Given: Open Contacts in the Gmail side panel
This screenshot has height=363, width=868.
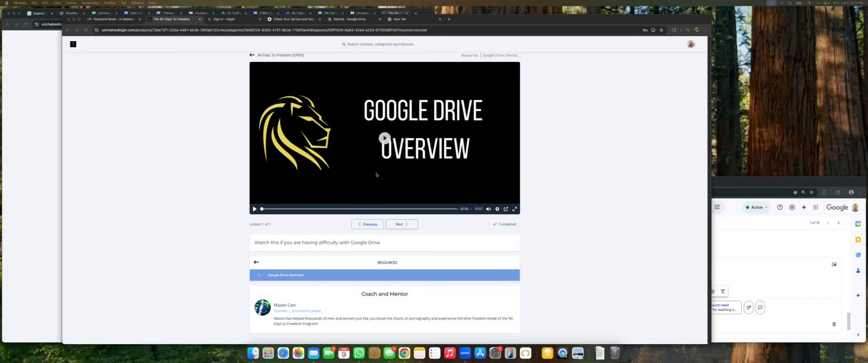Looking at the screenshot, I should click(x=858, y=271).
